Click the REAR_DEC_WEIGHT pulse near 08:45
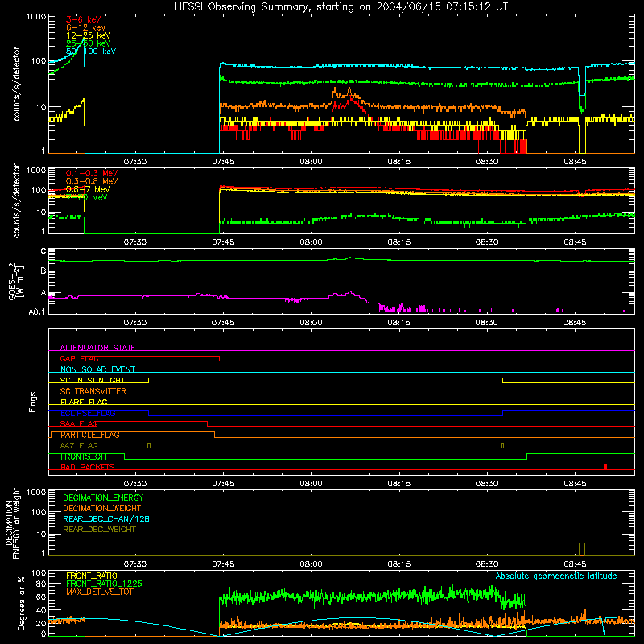The width and height of the screenshot is (644, 644). (581, 549)
